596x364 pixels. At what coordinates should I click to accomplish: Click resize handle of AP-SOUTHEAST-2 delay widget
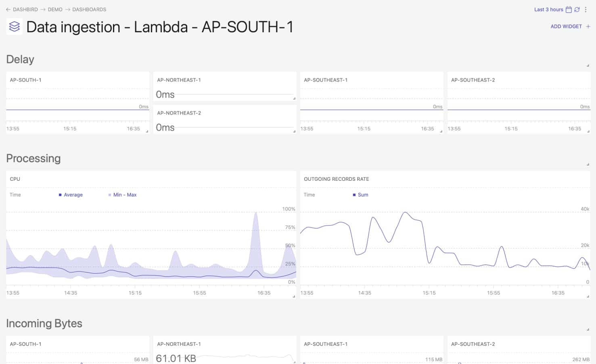click(588, 131)
